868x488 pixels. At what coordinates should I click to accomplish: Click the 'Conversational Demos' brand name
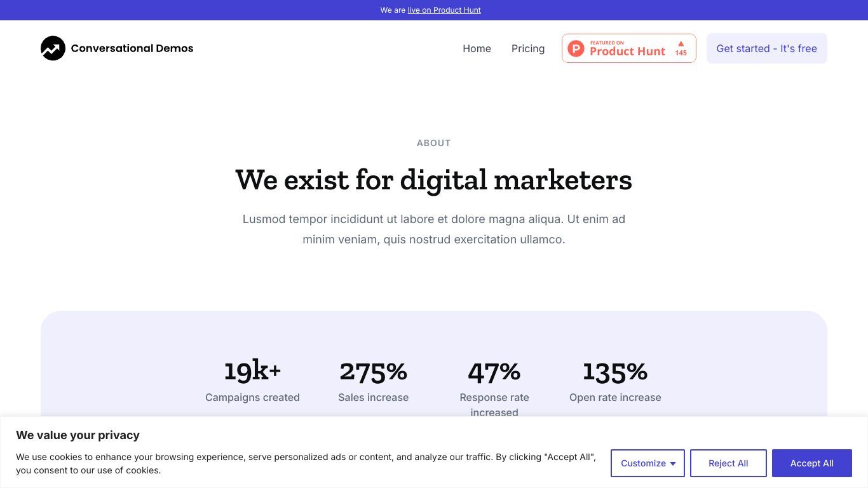pyautogui.click(x=132, y=48)
